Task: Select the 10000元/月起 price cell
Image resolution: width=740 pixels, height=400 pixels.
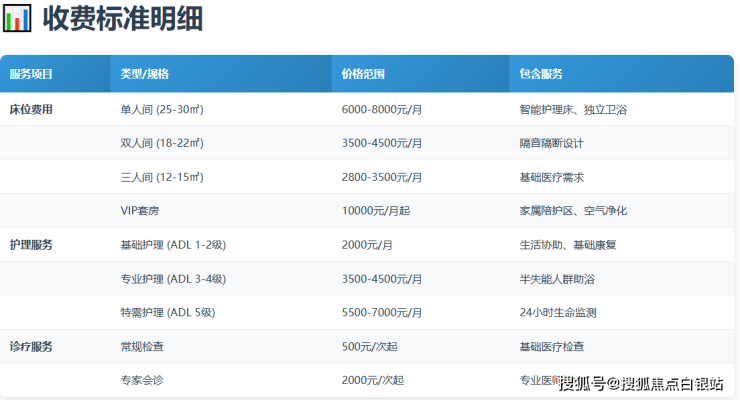Action: [373, 211]
